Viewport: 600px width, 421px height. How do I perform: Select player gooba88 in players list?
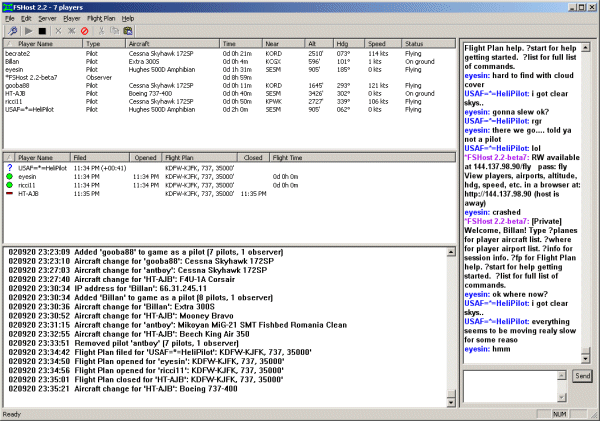coord(230,86)
